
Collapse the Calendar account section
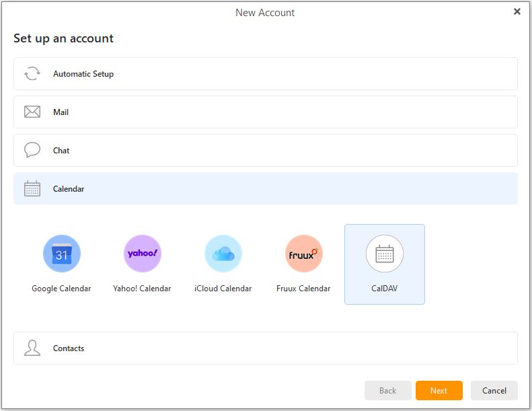(x=266, y=188)
